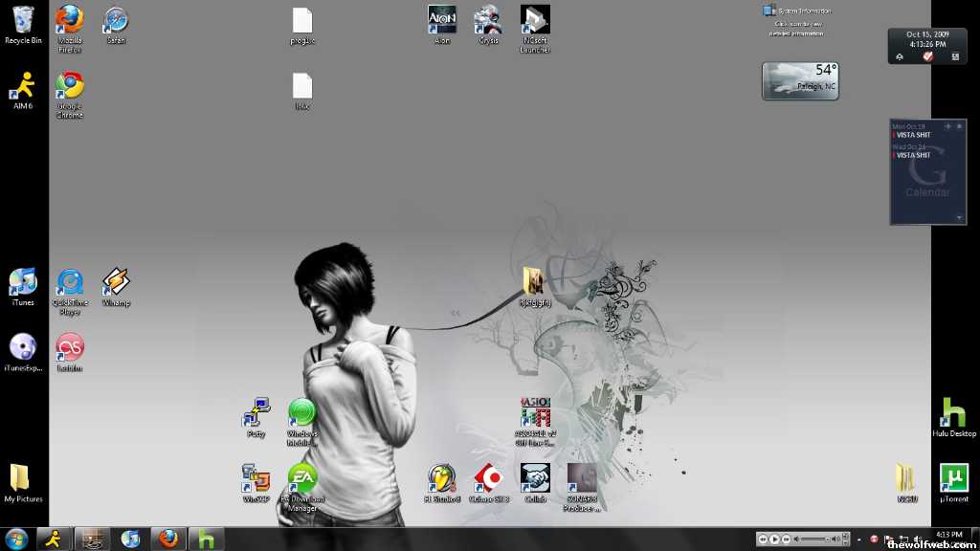
Task: Open the Raleigh, NC weather gadget
Action: point(800,81)
